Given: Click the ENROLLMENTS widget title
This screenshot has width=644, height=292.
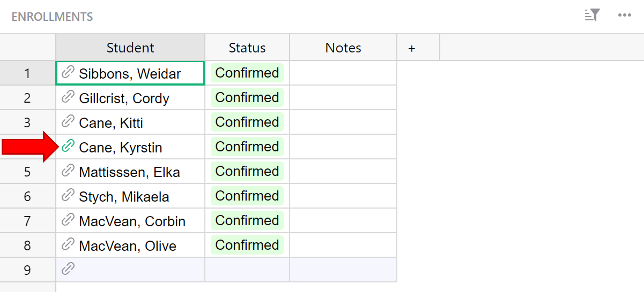Looking at the screenshot, I should [52, 17].
